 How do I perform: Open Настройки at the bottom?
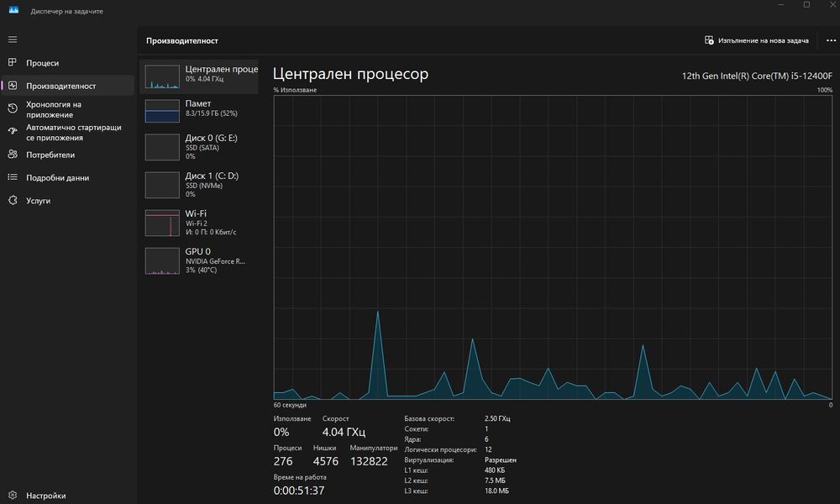coord(67,496)
